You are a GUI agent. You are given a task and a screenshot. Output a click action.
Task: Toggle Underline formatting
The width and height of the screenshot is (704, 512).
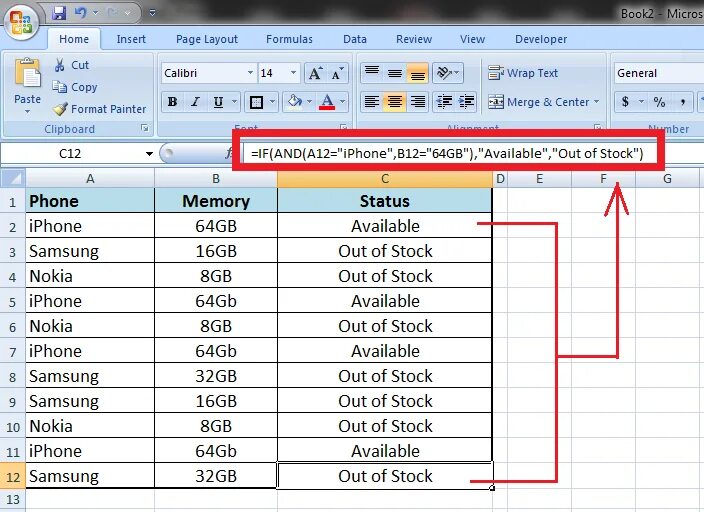click(218, 102)
